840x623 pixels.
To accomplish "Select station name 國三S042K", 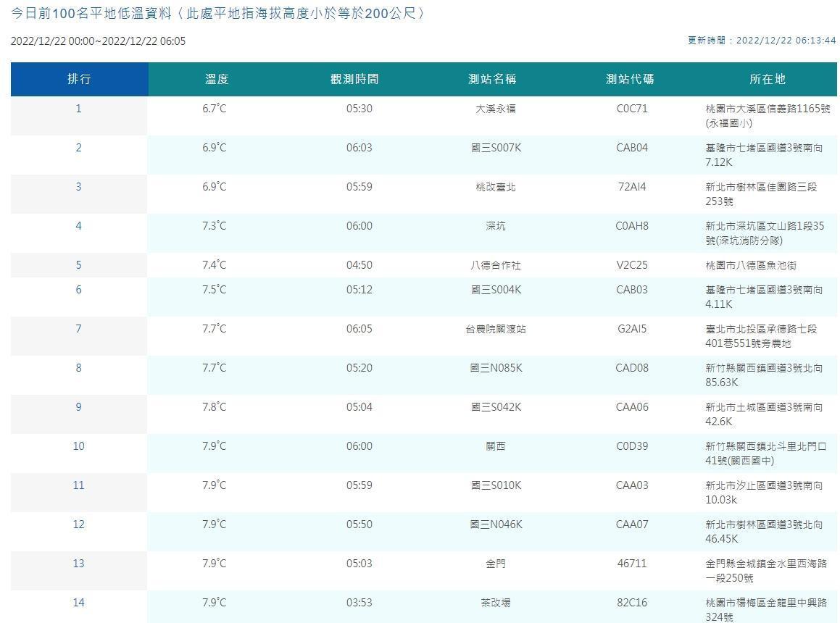I will coord(496,407).
